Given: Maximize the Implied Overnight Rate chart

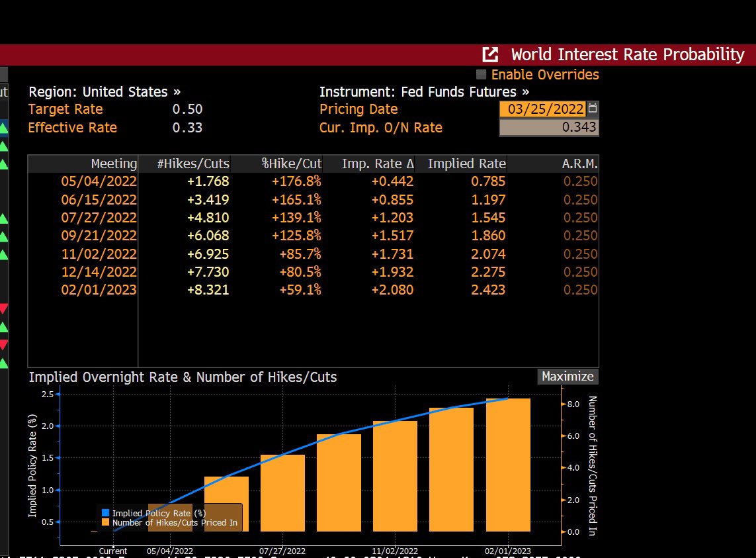Looking at the screenshot, I should (567, 377).
